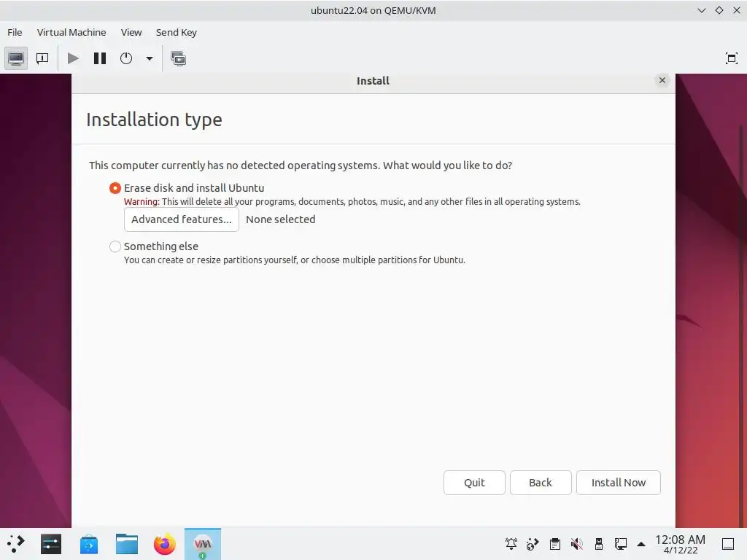Click the muted volume tray icon
Screen dimensions: 747x560
[576, 544]
